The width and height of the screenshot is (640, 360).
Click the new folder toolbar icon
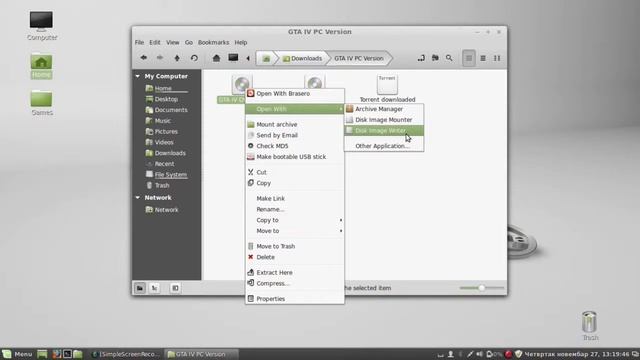click(435, 58)
